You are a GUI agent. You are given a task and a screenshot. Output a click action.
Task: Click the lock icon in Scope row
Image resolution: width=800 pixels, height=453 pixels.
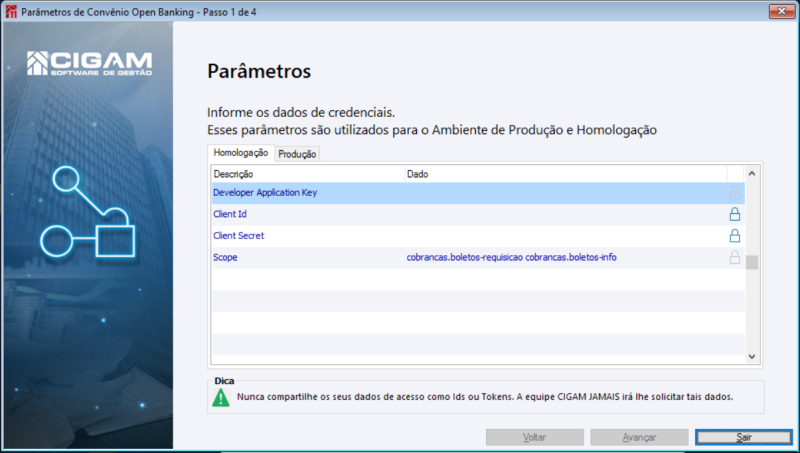tap(735, 257)
